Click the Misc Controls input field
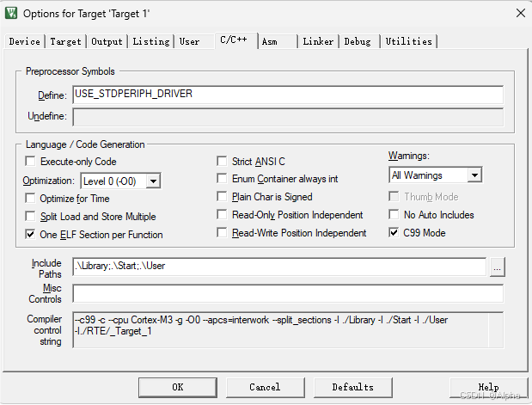This screenshot has width=532, height=405. click(288, 294)
